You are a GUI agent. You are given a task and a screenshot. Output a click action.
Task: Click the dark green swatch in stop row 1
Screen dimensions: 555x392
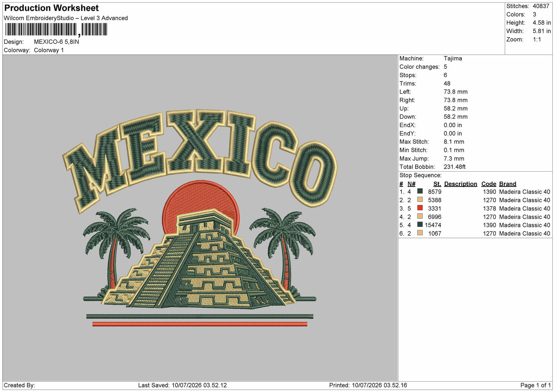(x=420, y=191)
